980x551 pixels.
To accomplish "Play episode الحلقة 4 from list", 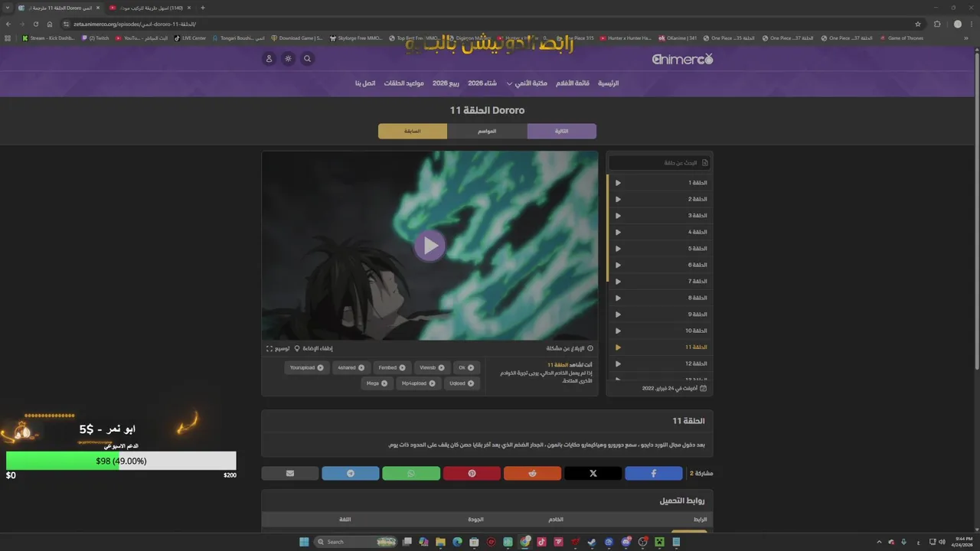I will tap(661, 232).
